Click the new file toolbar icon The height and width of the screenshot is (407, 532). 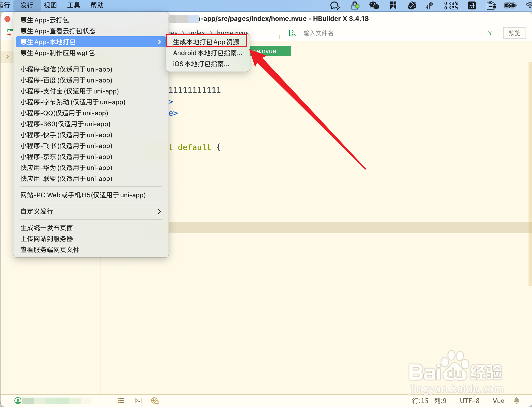[10, 33]
